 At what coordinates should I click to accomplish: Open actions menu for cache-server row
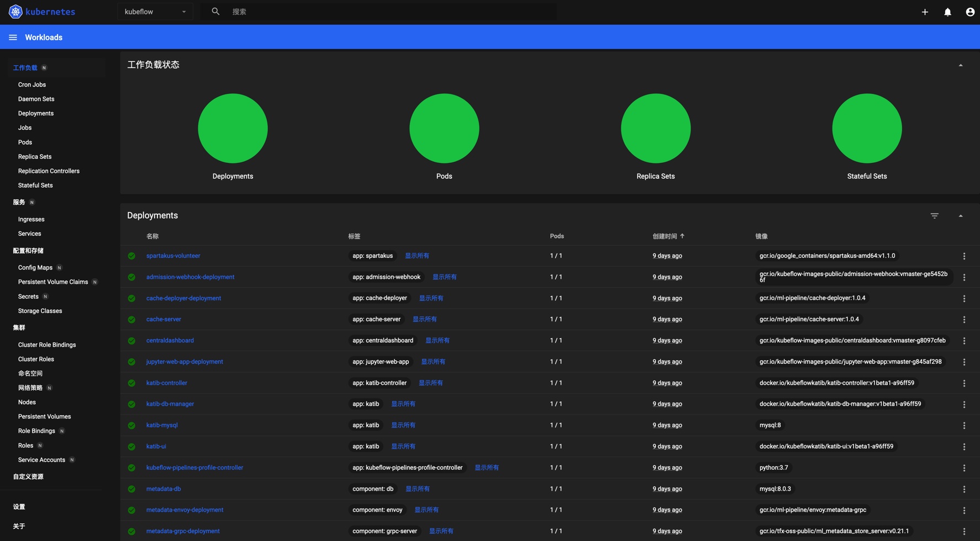(x=964, y=320)
